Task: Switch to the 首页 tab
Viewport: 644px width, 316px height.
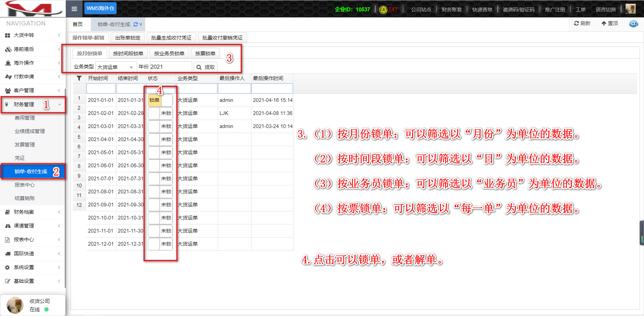Action: (77, 24)
